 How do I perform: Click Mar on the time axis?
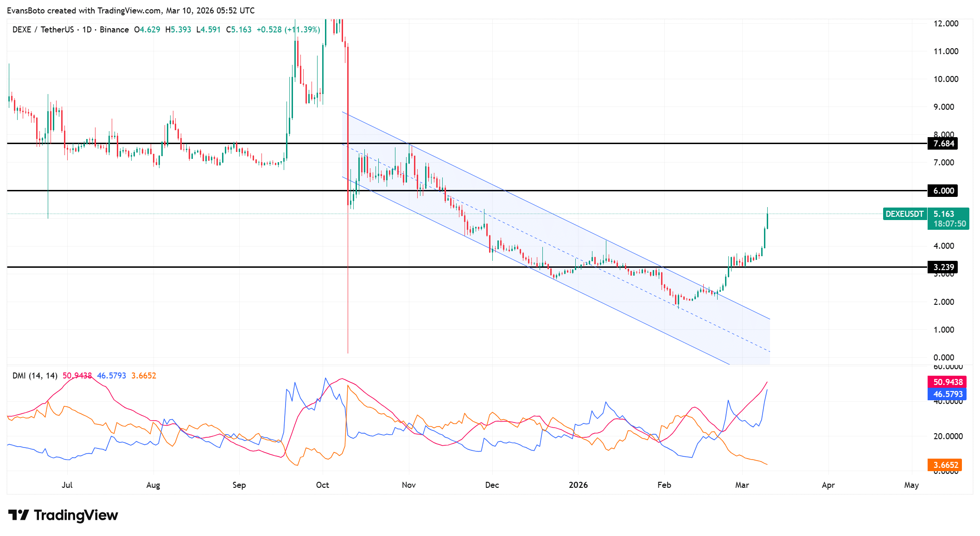point(742,485)
